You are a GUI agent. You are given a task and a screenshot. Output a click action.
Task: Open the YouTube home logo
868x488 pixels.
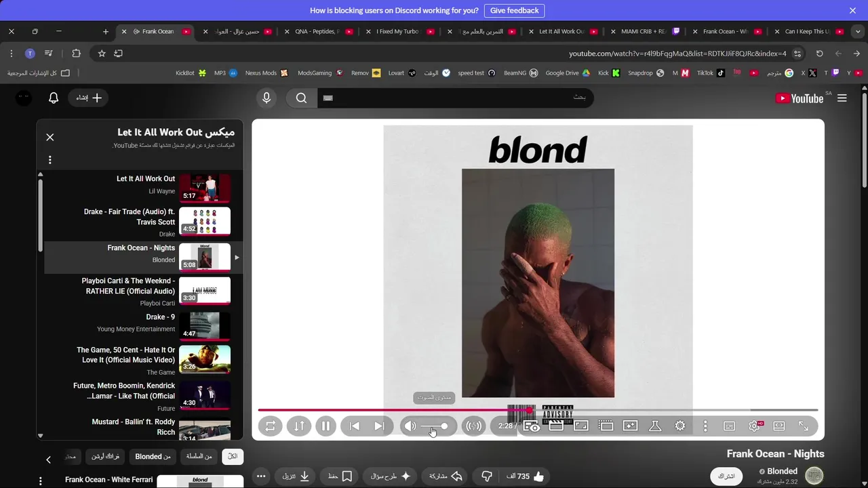(x=800, y=98)
